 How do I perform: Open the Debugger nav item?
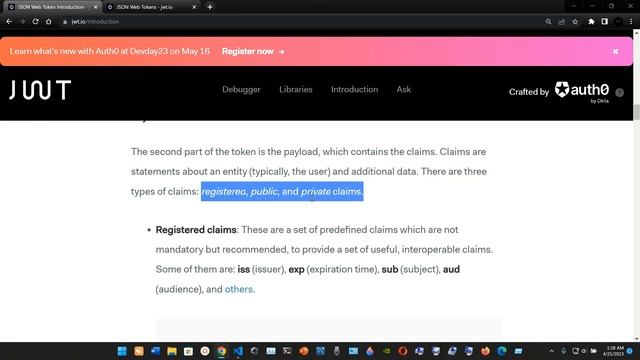click(x=241, y=89)
